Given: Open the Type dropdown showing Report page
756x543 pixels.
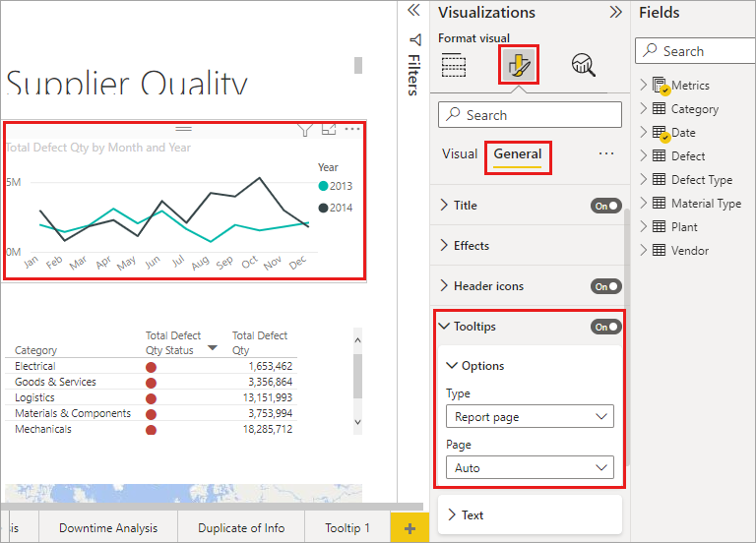Looking at the screenshot, I should tap(530, 416).
